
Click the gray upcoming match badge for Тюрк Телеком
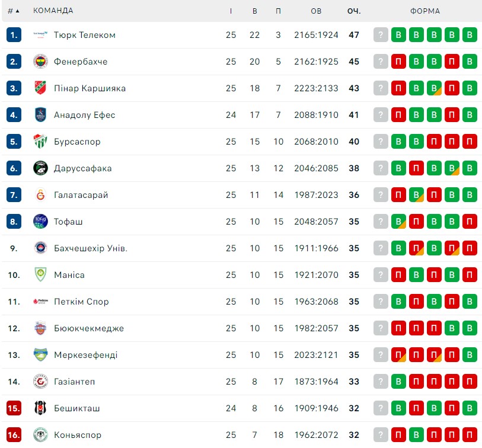click(381, 35)
